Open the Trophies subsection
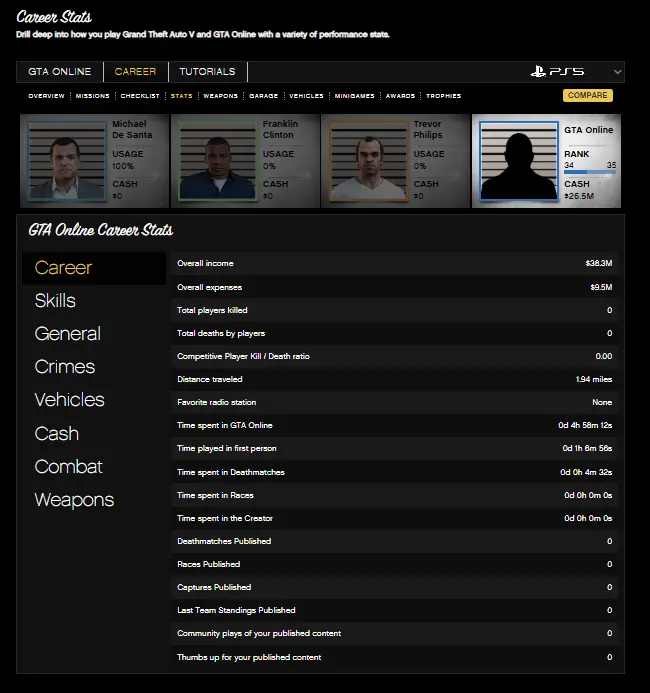650x693 pixels. [x=443, y=96]
